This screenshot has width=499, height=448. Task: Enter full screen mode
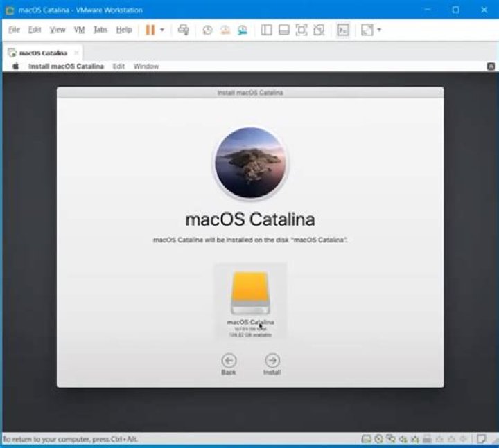(x=301, y=30)
